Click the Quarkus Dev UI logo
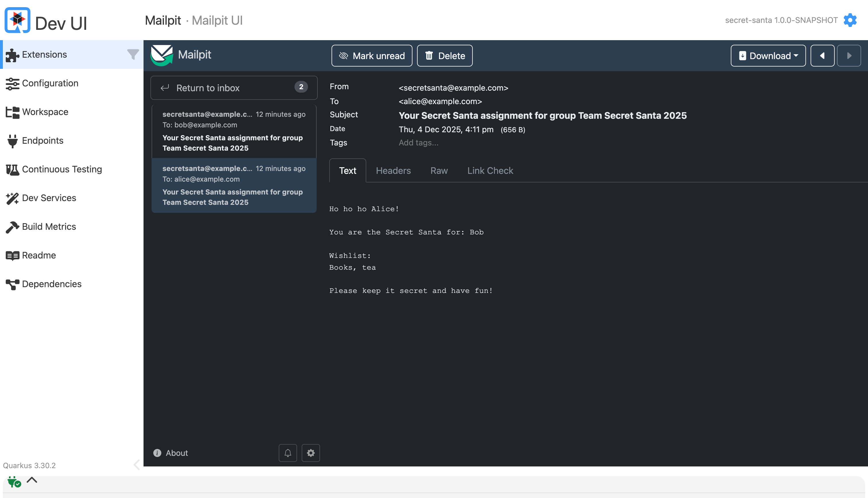 [18, 20]
